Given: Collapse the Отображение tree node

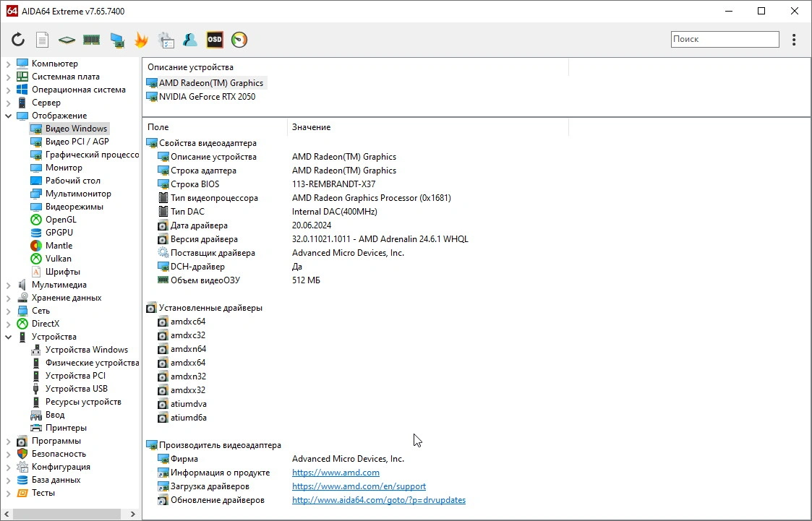Looking at the screenshot, I should click(8, 116).
